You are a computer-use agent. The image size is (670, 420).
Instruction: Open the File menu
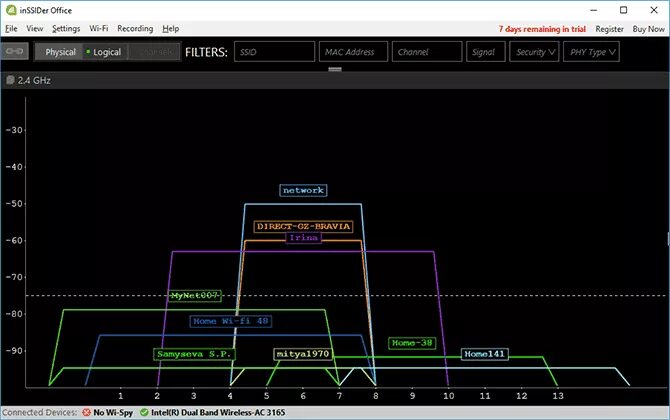point(11,29)
